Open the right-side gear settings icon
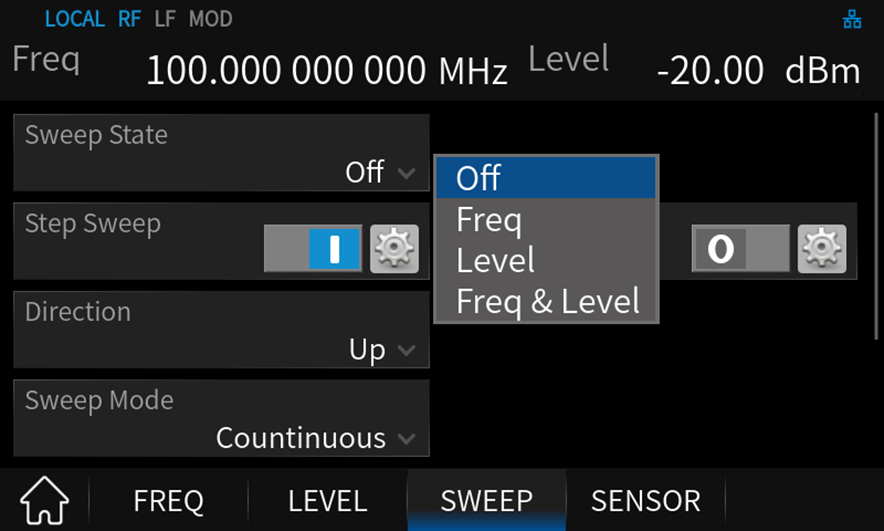Viewport: 884px width, 531px height. [822, 248]
